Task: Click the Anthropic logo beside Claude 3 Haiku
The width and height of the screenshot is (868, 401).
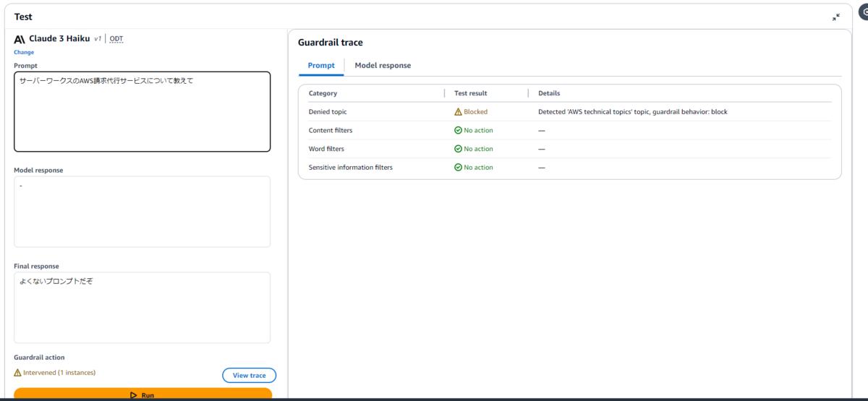Action: click(20, 38)
